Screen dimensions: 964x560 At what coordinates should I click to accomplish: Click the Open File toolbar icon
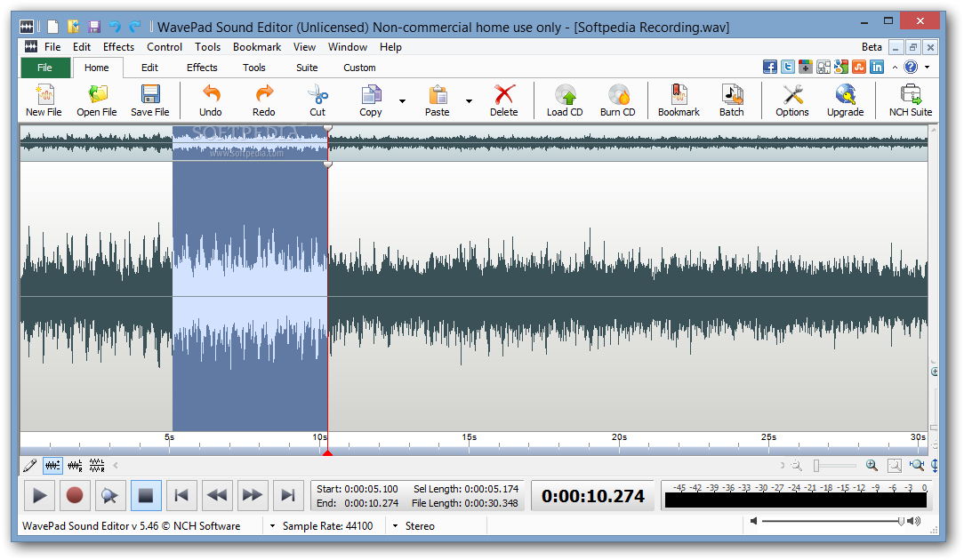(97, 100)
